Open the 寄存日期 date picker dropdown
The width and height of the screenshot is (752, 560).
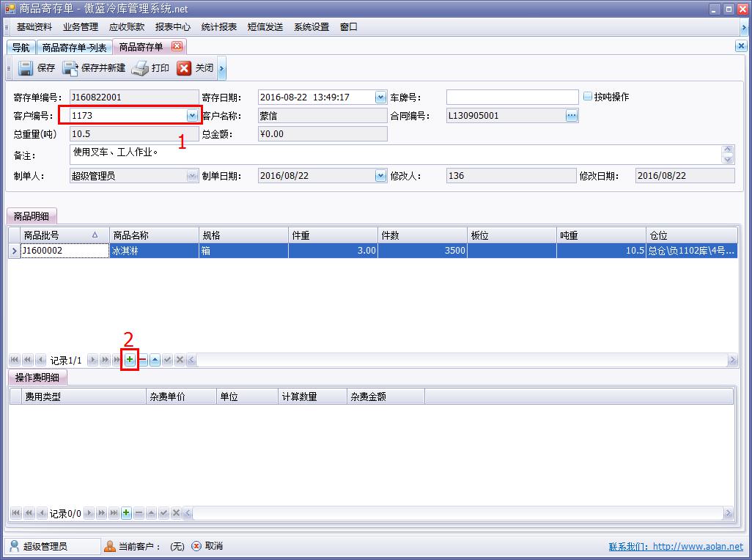point(380,97)
